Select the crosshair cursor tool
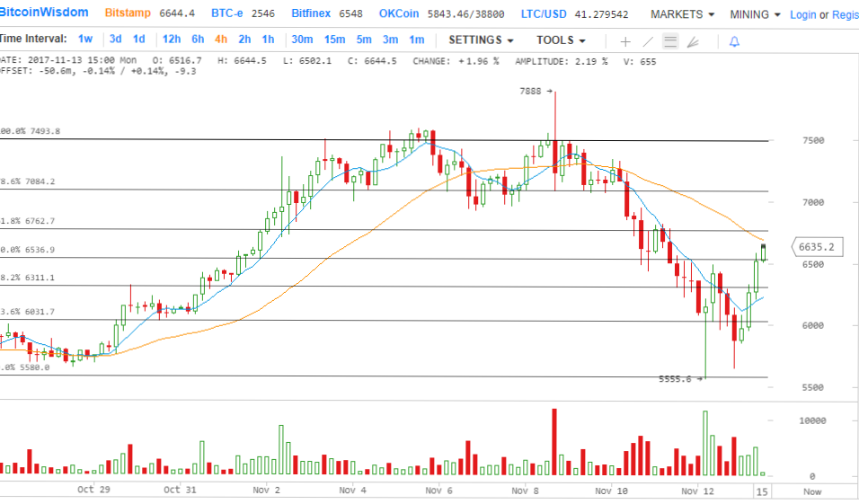The width and height of the screenshot is (859, 504). click(625, 41)
